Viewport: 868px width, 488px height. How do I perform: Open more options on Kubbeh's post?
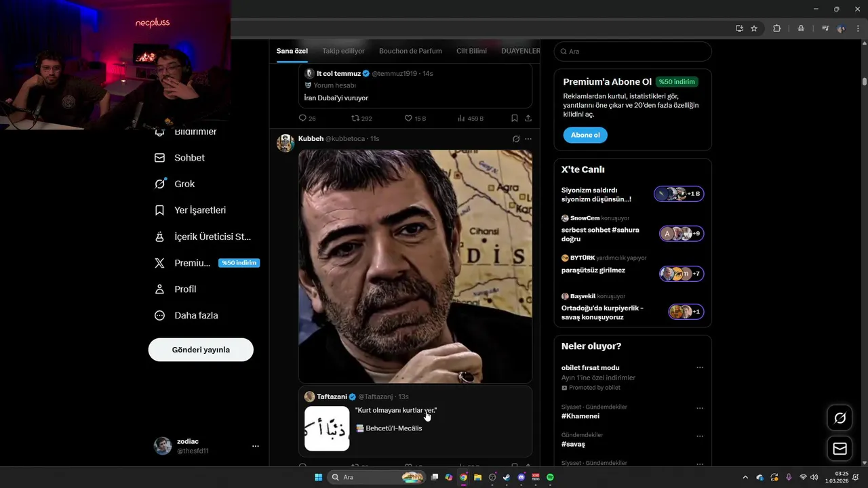[x=528, y=139]
